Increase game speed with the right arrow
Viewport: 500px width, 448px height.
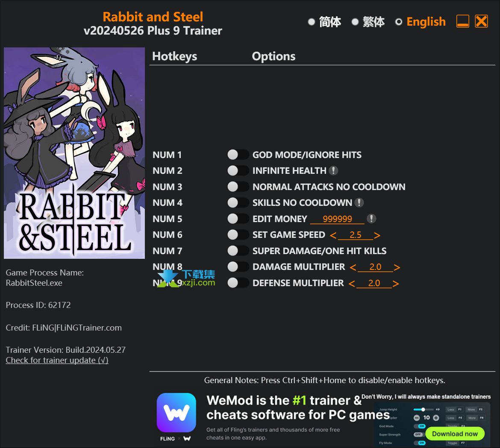point(377,235)
